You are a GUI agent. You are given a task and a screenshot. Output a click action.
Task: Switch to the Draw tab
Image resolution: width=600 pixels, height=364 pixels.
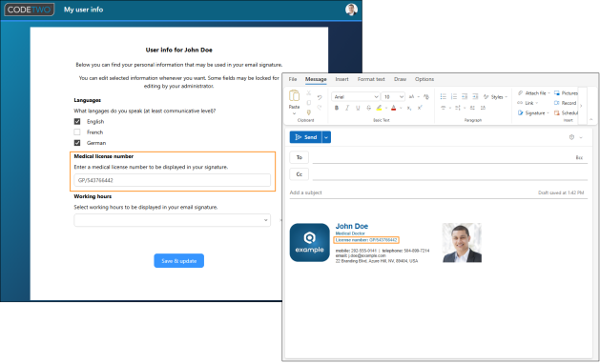[x=400, y=79]
